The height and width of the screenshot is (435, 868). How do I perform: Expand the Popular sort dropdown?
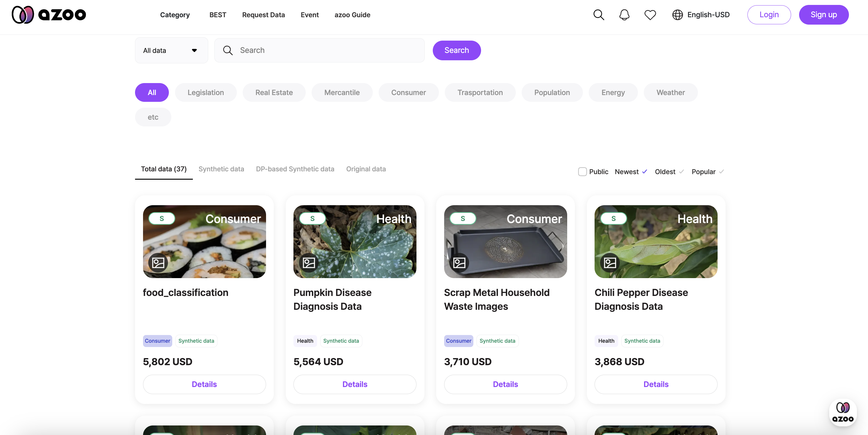707,171
